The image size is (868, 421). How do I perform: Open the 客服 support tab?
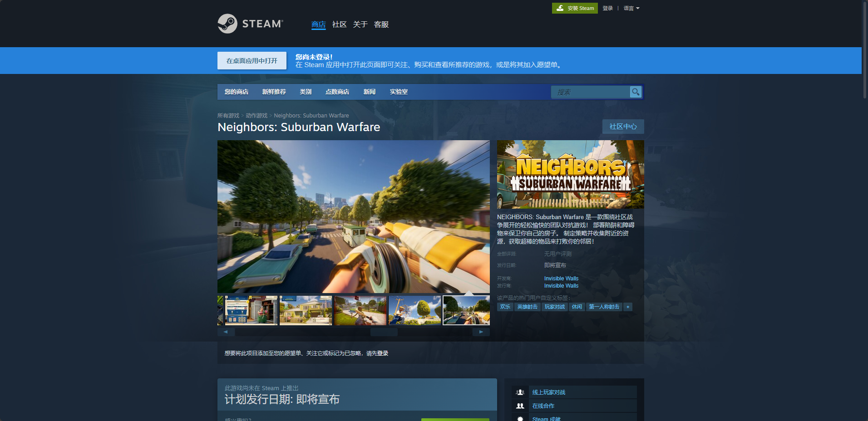(381, 24)
